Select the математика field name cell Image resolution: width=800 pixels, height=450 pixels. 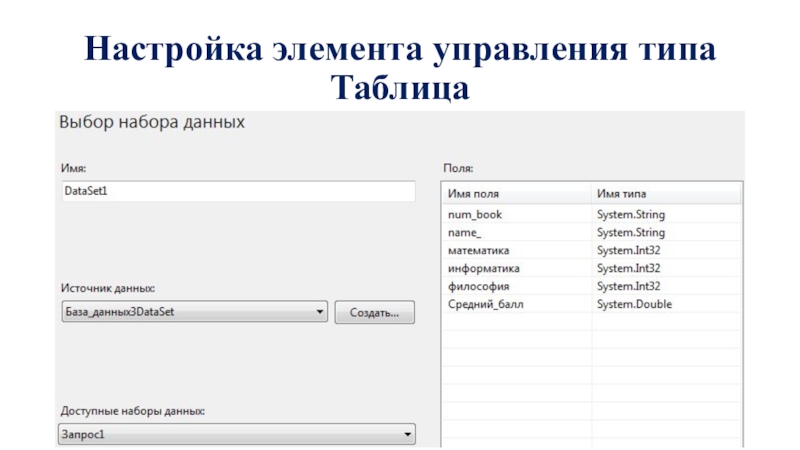pos(478,250)
